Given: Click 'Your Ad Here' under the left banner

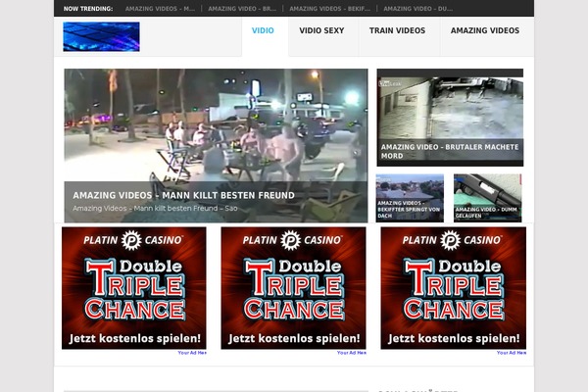Looking at the screenshot, I should click(192, 353).
